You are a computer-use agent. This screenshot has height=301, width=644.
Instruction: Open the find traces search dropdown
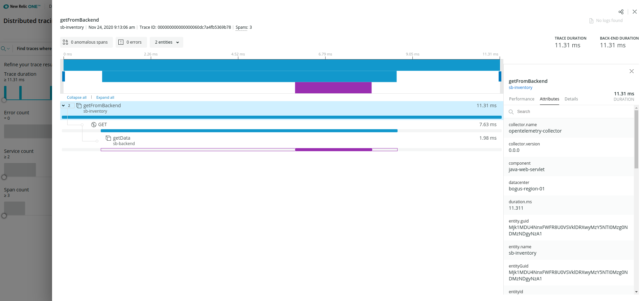(6, 49)
